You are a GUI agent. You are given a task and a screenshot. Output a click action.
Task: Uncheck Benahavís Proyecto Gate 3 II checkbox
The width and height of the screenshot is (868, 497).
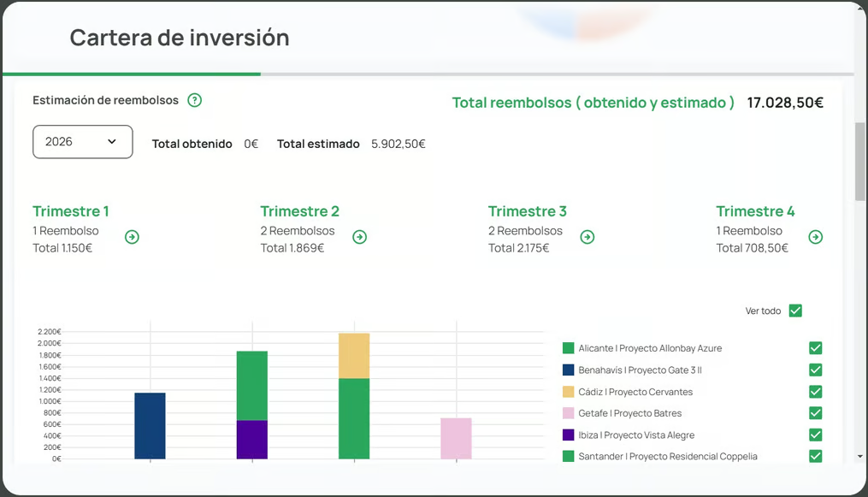815,370
